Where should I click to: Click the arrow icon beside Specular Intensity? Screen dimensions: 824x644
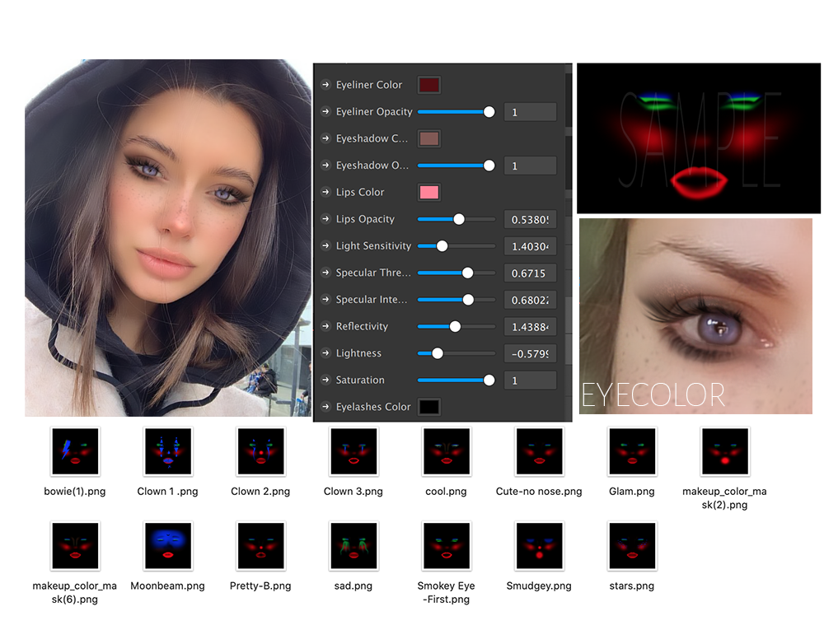pyautogui.click(x=325, y=299)
